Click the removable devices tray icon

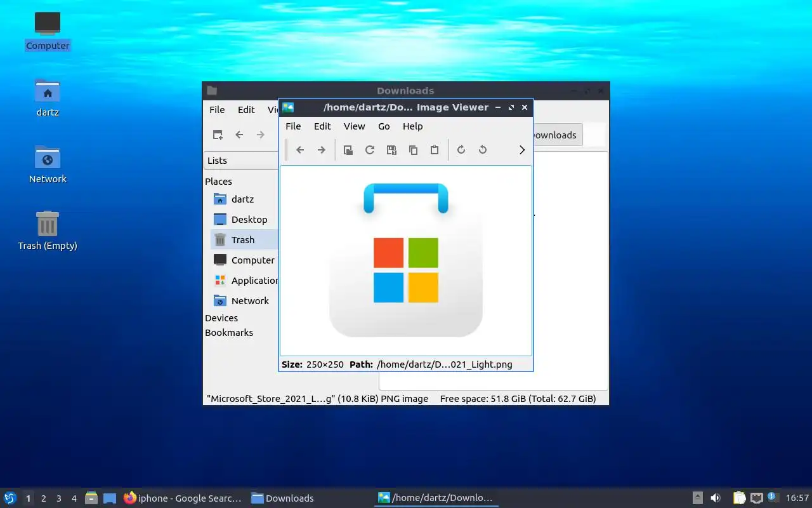click(697, 498)
